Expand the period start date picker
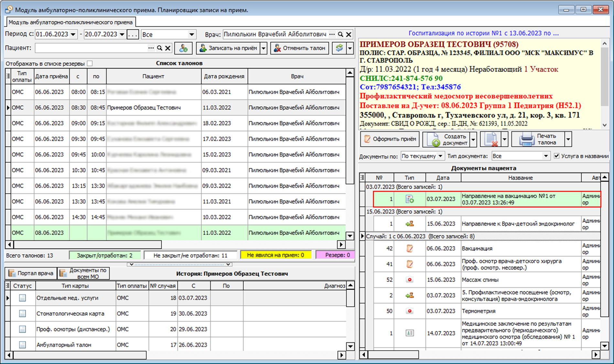The image size is (614, 364). (73, 35)
